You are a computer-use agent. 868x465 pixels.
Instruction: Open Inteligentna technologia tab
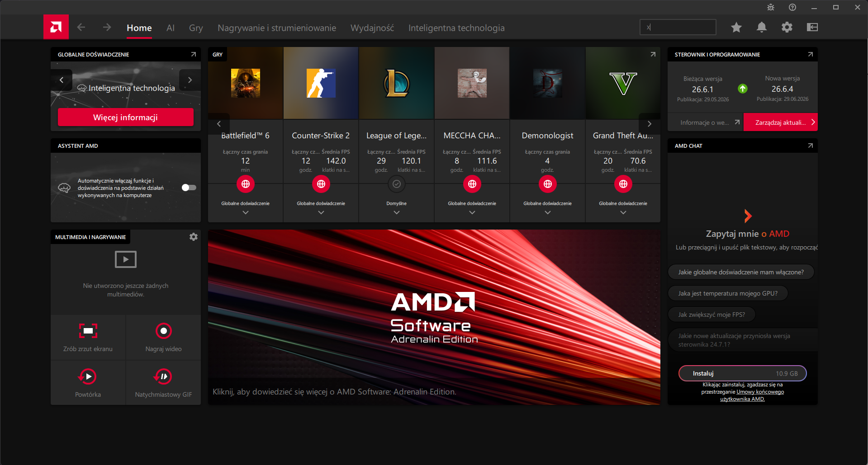[x=456, y=28]
